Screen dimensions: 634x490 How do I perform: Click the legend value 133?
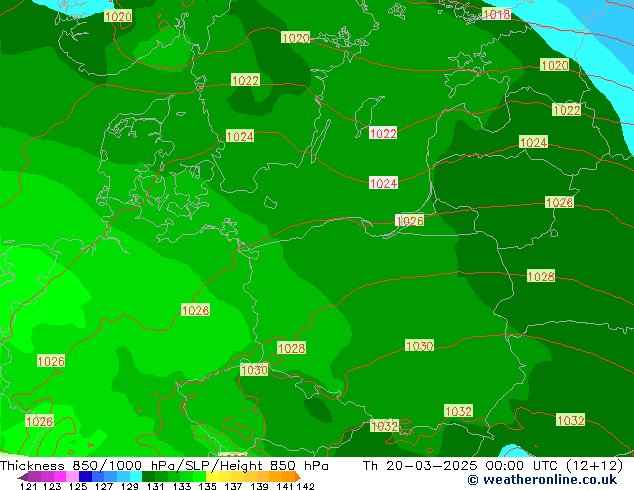tap(182, 486)
